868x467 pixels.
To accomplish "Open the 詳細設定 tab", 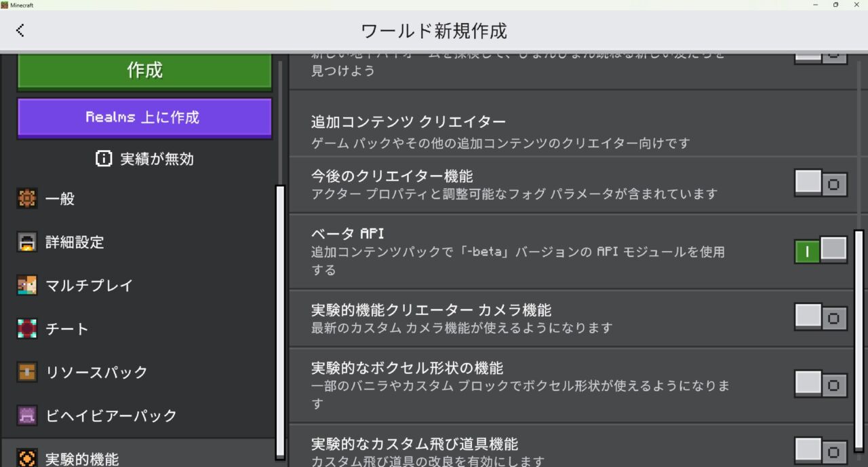I will [138, 242].
